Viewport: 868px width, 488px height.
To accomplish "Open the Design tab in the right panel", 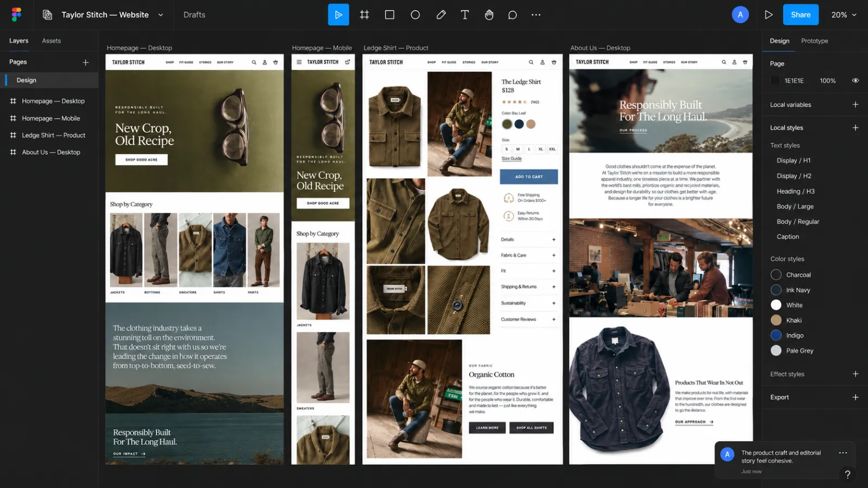I will tap(780, 41).
